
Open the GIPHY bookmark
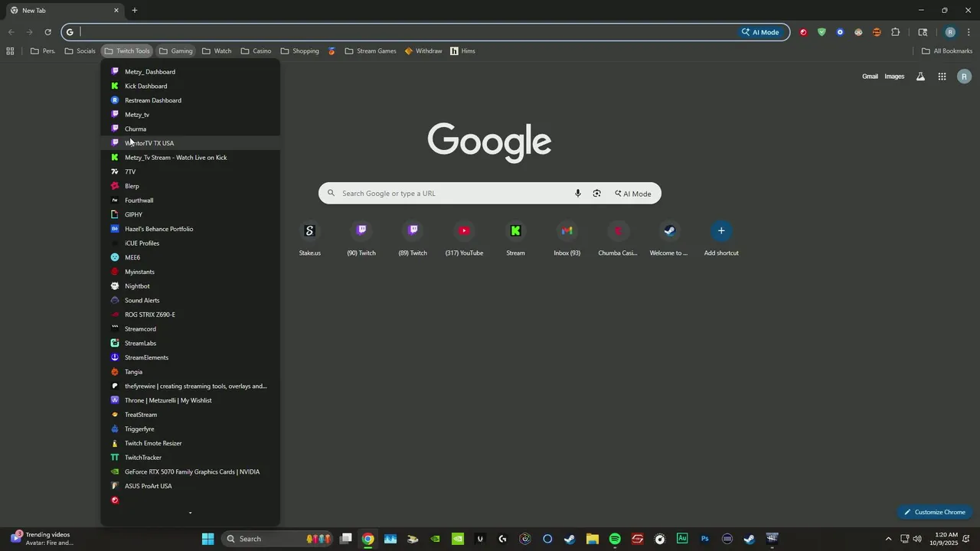[190, 215]
